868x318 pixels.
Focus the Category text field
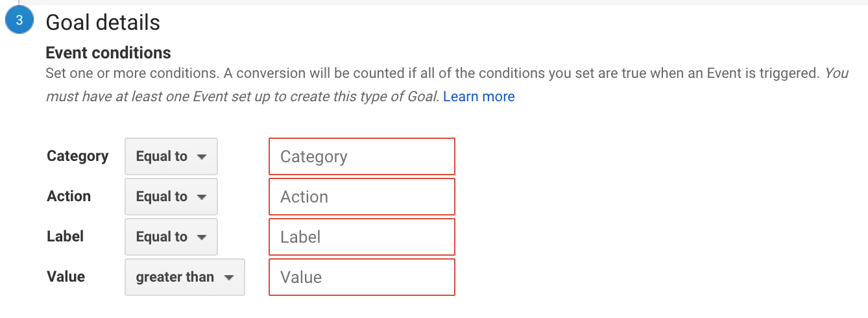pyautogui.click(x=362, y=156)
